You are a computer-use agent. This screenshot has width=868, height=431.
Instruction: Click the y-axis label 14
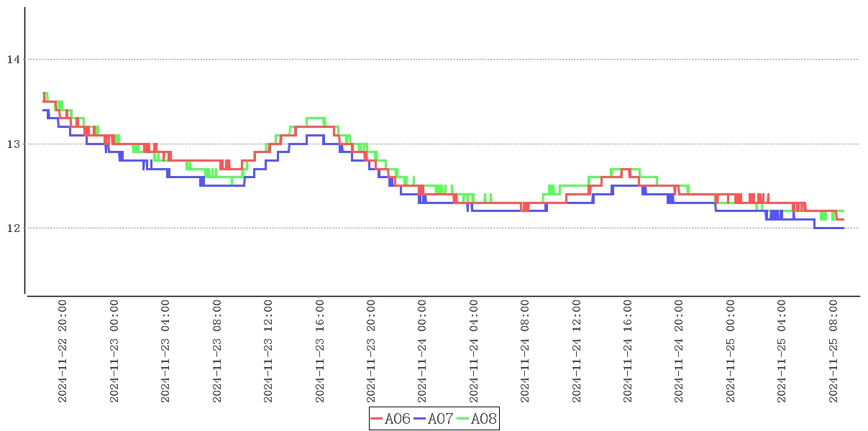pos(13,60)
